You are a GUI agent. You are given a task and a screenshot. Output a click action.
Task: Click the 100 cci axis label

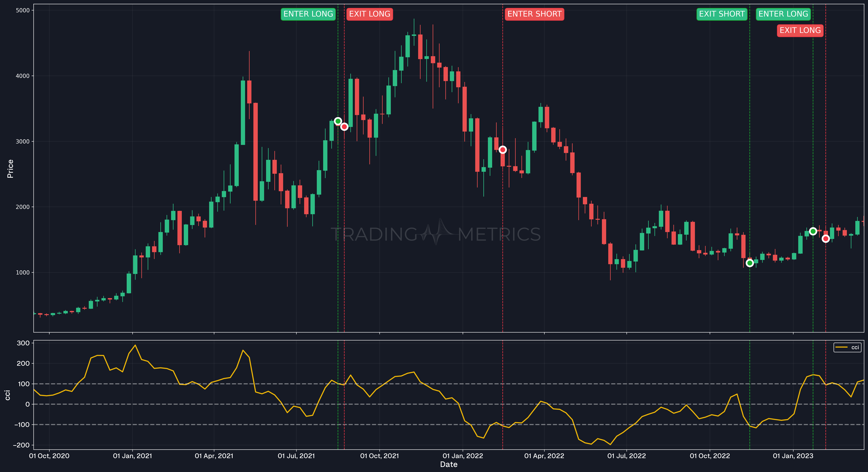coord(24,384)
